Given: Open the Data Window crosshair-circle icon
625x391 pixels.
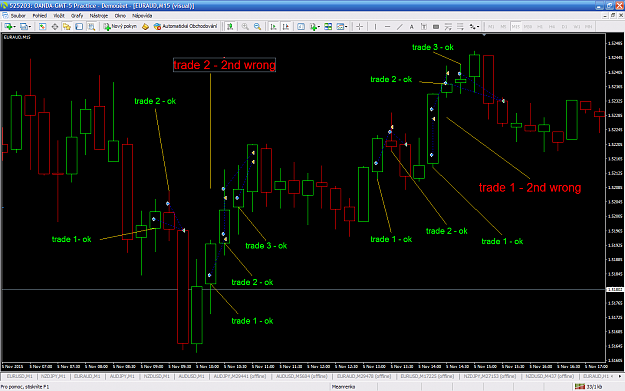Looking at the screenshot, I should [x=55, y=27].
